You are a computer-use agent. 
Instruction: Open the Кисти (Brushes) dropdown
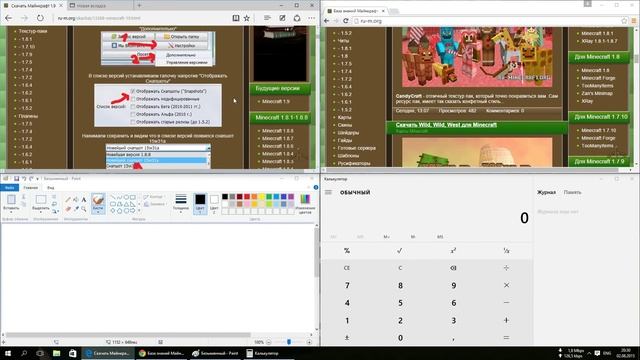point(98,212)
